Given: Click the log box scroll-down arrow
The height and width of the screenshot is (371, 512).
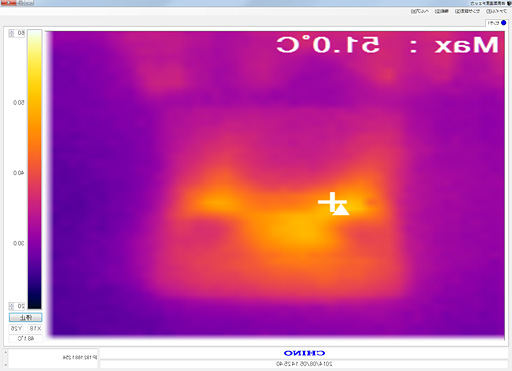Looking at the screenshot, I should point(5,364).
